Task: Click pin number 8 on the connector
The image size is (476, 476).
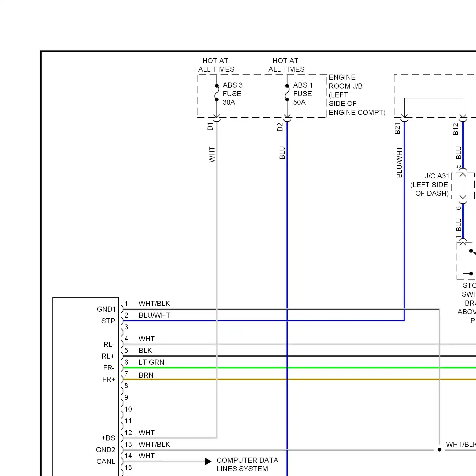Action: [126, 386]
